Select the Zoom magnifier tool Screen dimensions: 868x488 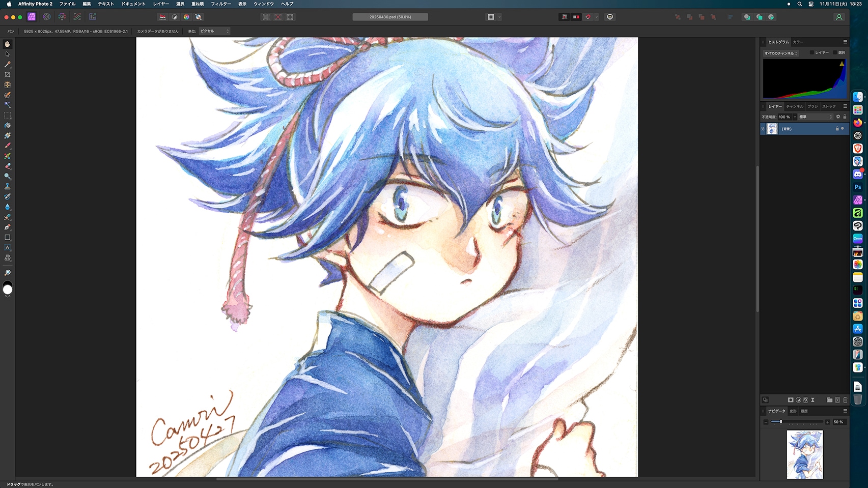[x=8, y=273]
